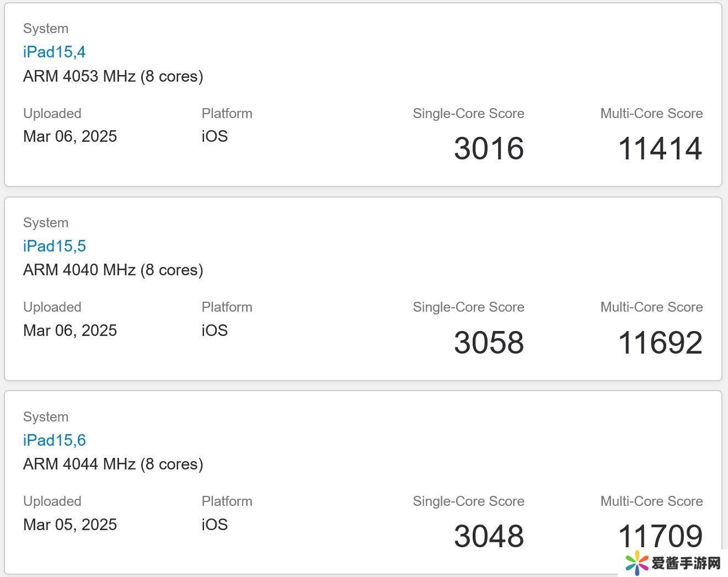Click the 11414 multi-core score
Viewport: 728px width, 577px height.
(660, 148)
